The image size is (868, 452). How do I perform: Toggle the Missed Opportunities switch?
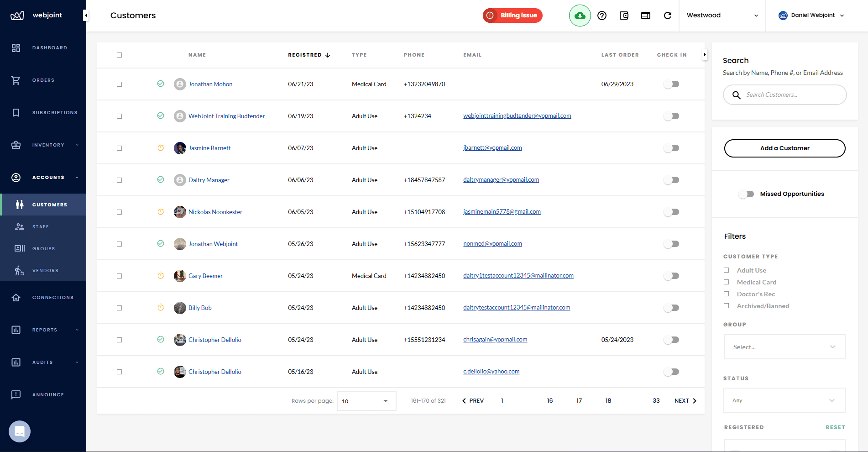pyautogui.click(x=746, y=194)
